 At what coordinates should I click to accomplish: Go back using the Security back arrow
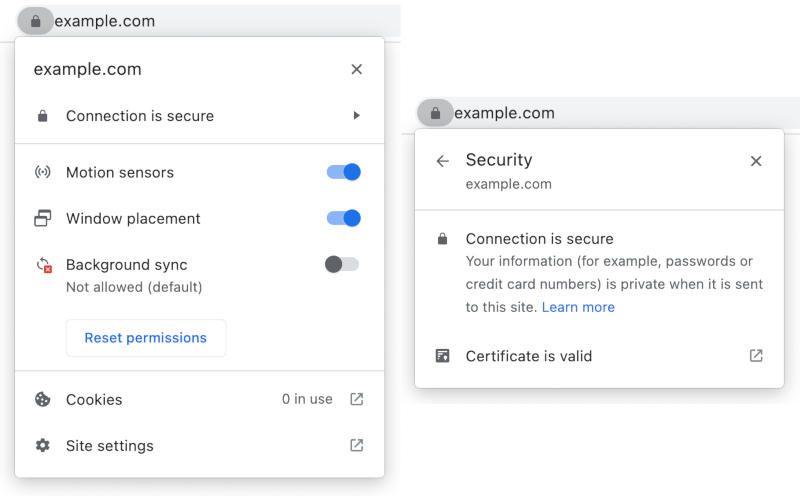tap(443, 161)
